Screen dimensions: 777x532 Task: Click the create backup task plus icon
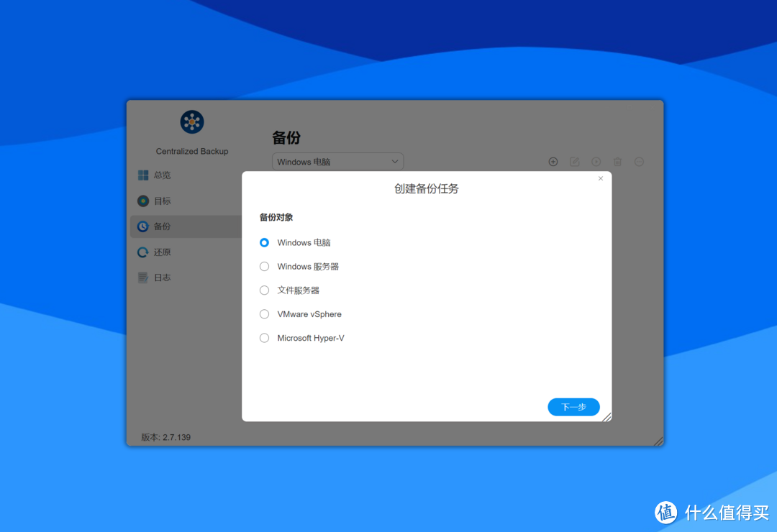[553, 161]
